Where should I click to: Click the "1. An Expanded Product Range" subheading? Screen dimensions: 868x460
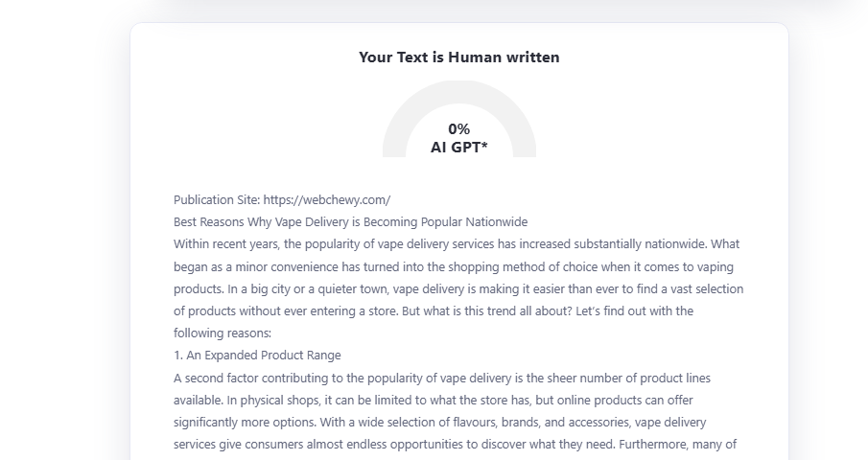257,356
